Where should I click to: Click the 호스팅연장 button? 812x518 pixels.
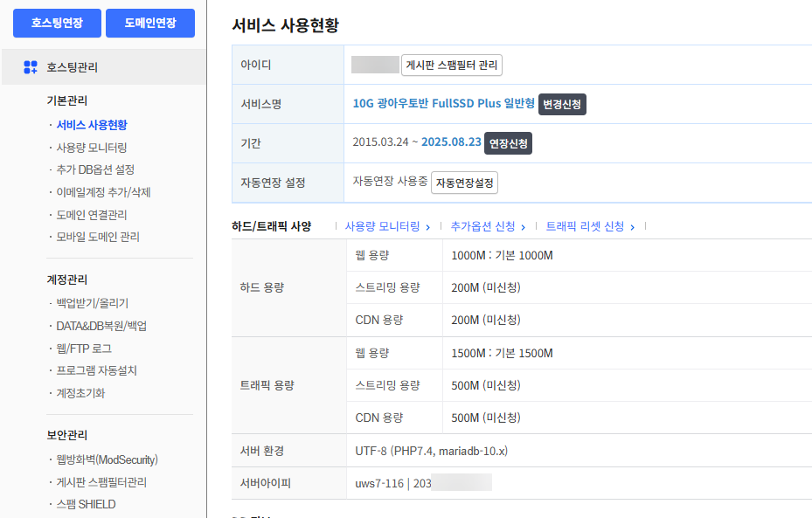coord(57,23)
